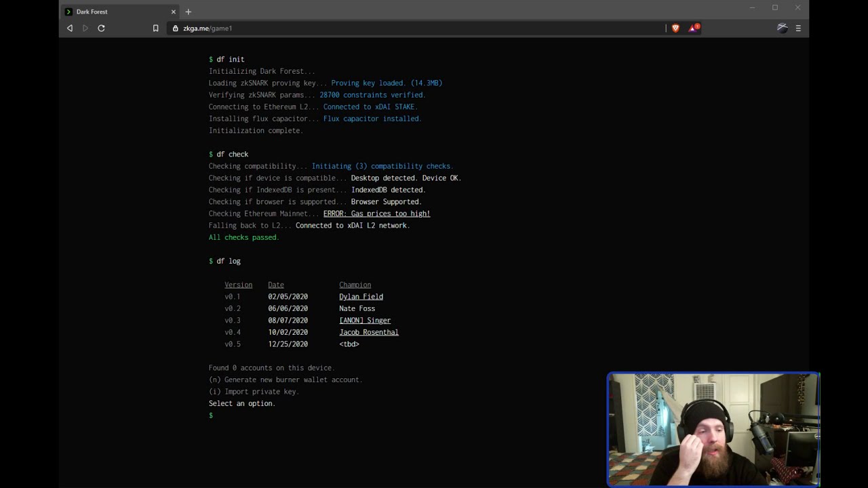Open a new browser tab
This screenshot has height=488, width=868.
tap(188, 12)
